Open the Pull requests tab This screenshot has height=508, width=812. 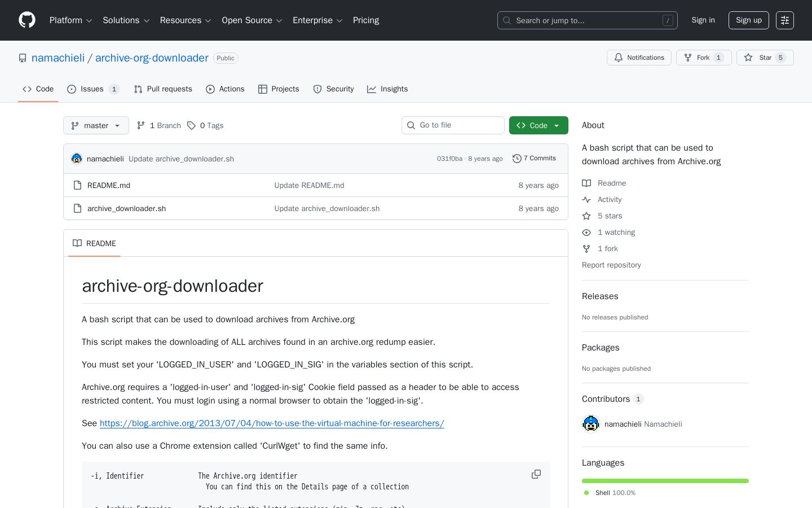(x=163, y=89)
